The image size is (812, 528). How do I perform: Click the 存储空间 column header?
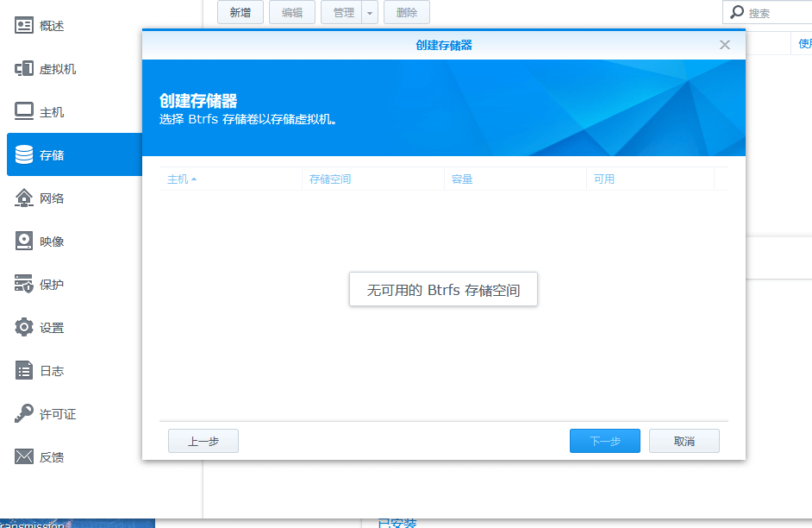click(x=329, y=179)
